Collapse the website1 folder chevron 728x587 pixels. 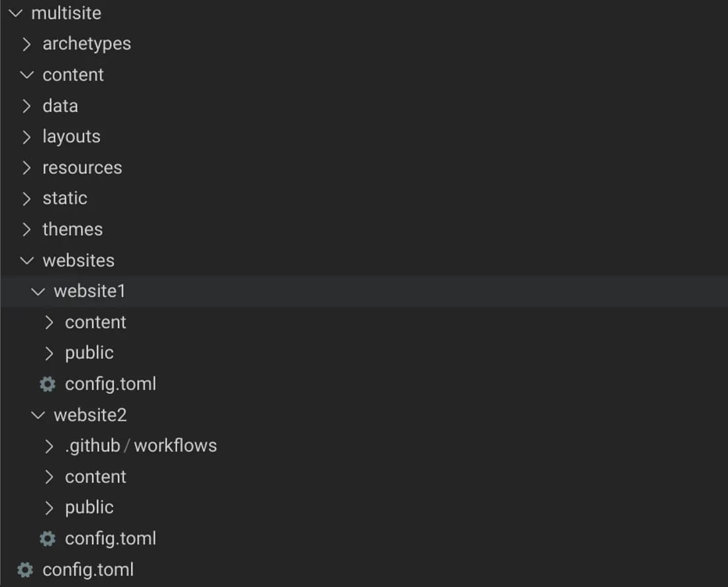coord(38,291)
